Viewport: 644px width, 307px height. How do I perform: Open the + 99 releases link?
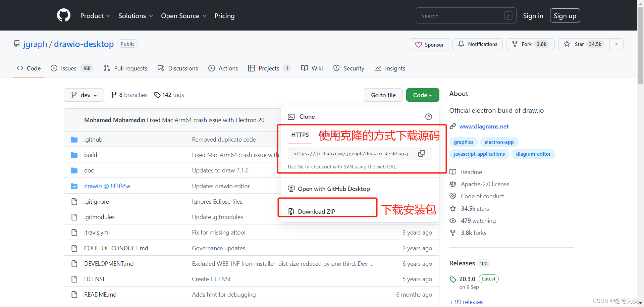(467, 302)
